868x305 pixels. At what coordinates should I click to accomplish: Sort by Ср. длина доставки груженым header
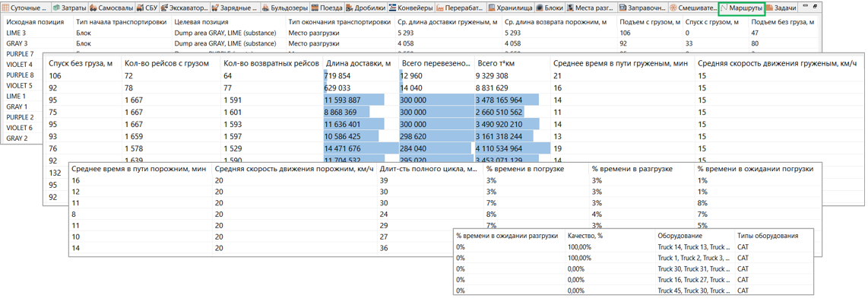[x=448, y=22]
